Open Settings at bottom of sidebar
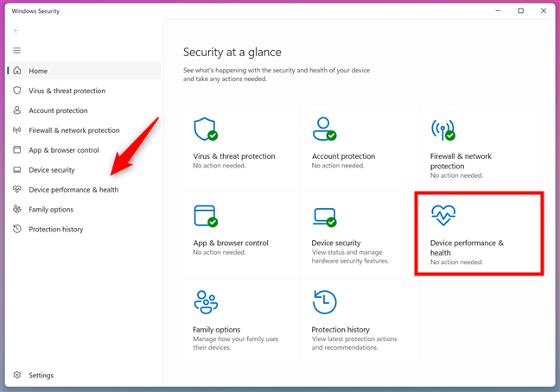 [x=85, y=376]
